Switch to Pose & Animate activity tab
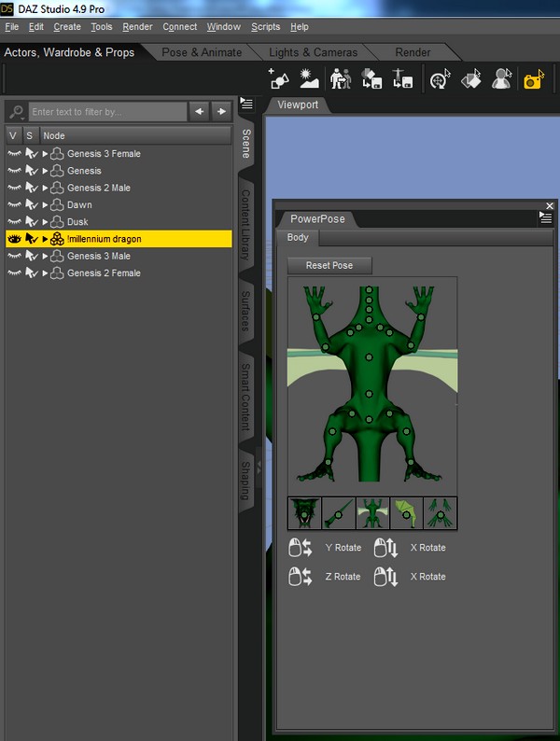Image resolution: width=560 pixels, height=741 pixels. point(202,52)
